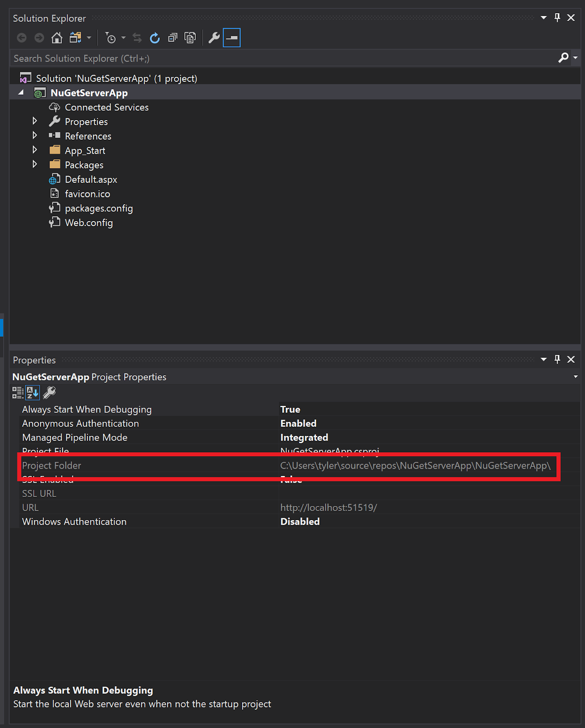Toggle Show All Files
This screenshot has height=728, width=585.
pos(190,38)
